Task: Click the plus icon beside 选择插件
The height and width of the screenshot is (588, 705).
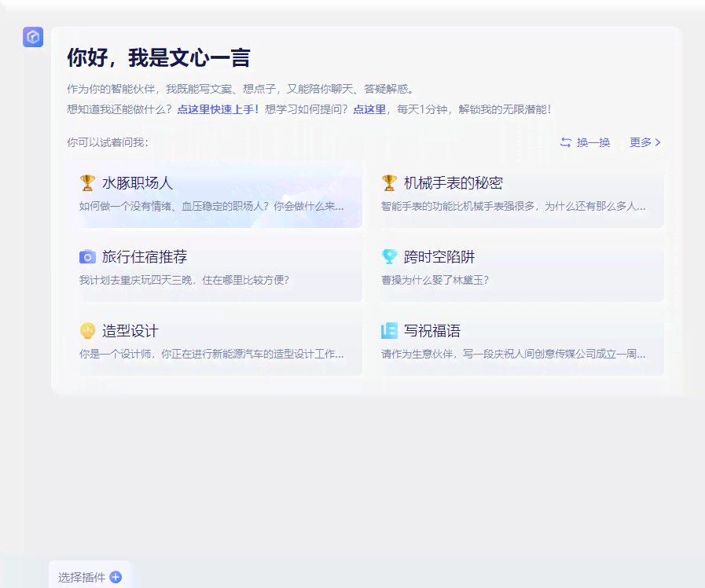Action: click(x=116, y=577)
